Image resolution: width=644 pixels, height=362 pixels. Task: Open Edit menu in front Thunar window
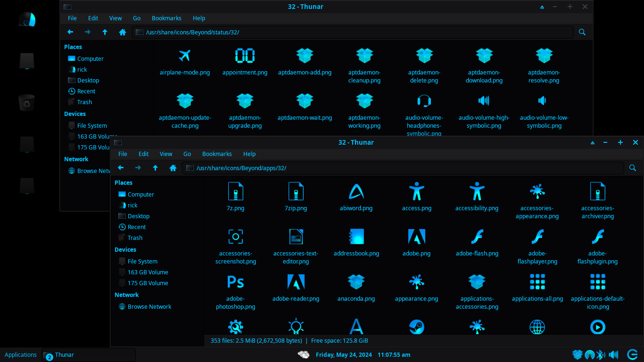pyautogui.click(x=144, y=154)
